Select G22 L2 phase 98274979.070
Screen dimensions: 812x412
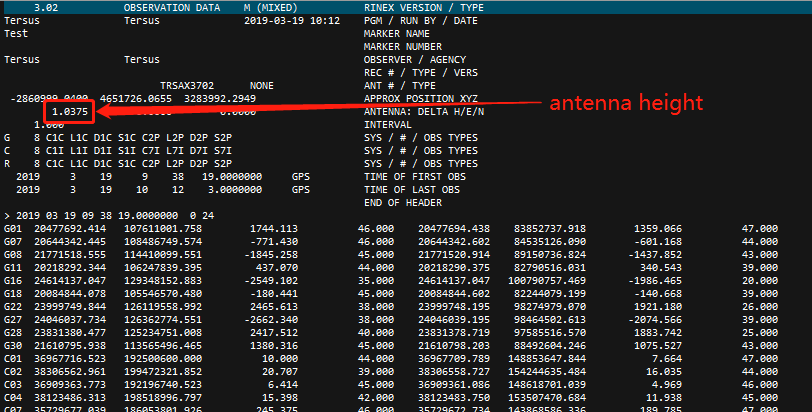pos(549,306)
